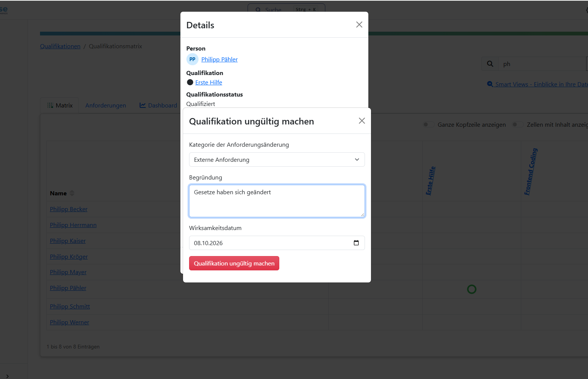588x379 pixels.
Task: Open Philipp Pähler row link in matrix
Action: tap(68, 288)
